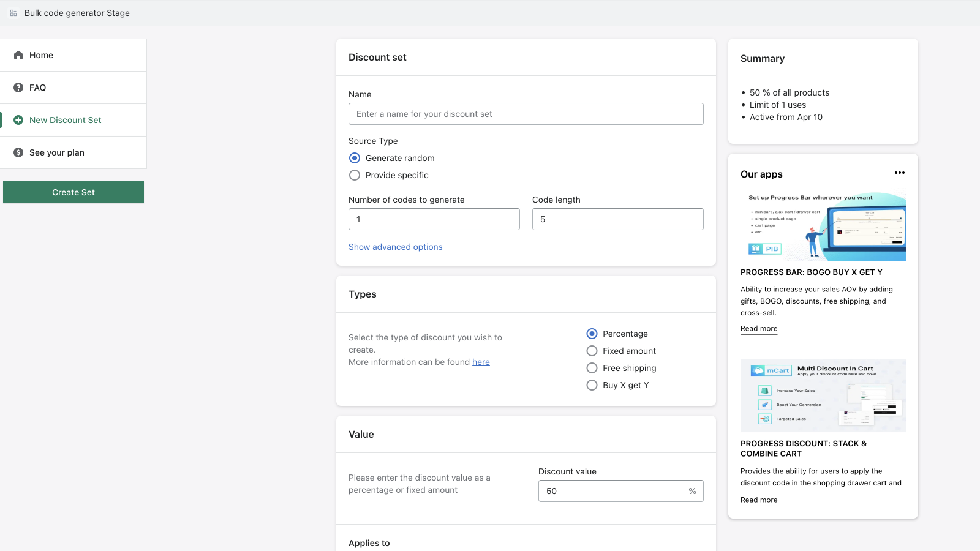The height and width of the screenshot is (551, 980).
Task: Select the Provide specific radio option
Action: [355, 175]
